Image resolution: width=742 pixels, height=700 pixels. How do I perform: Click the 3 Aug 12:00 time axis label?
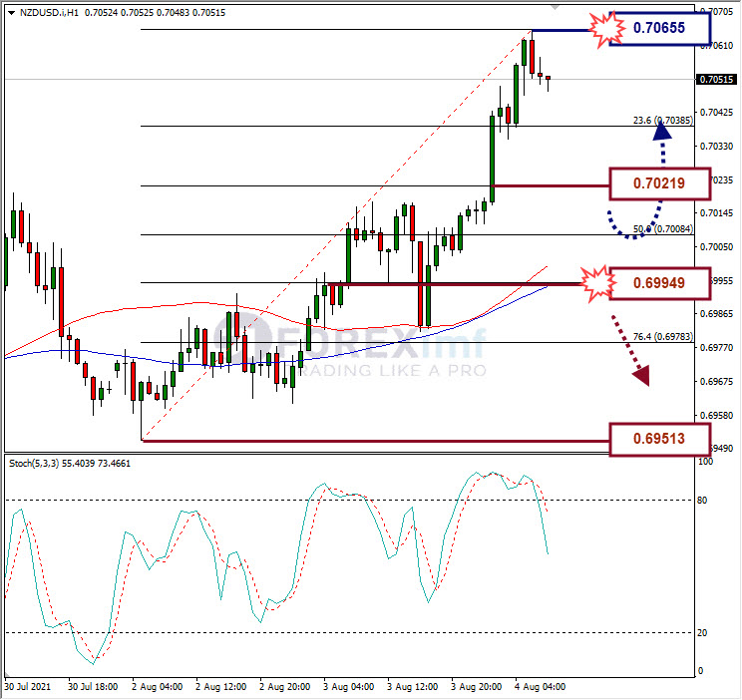[413, 687]
